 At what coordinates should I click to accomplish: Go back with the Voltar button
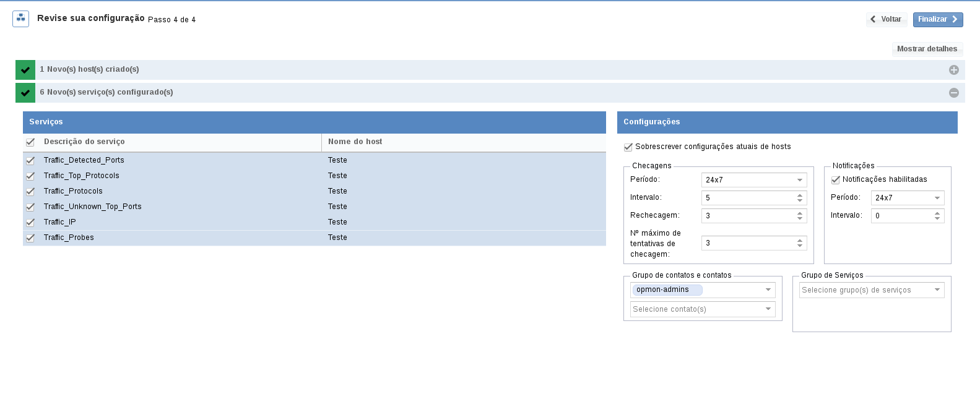[x=886, y=20]
